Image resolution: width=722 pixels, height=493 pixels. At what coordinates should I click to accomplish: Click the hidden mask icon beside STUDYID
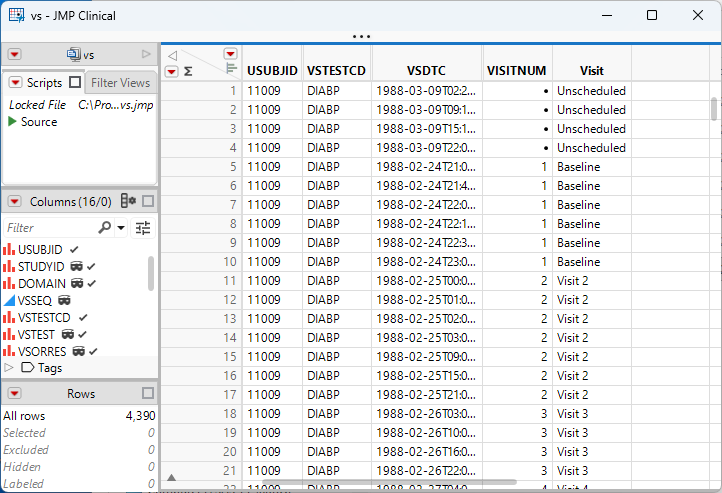(74, 266)
